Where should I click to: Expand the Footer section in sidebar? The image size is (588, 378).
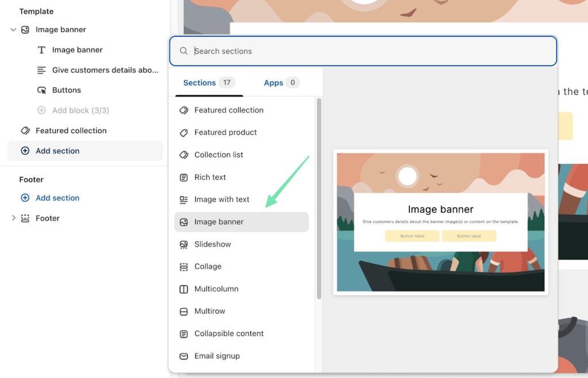(x=13, y=218)
